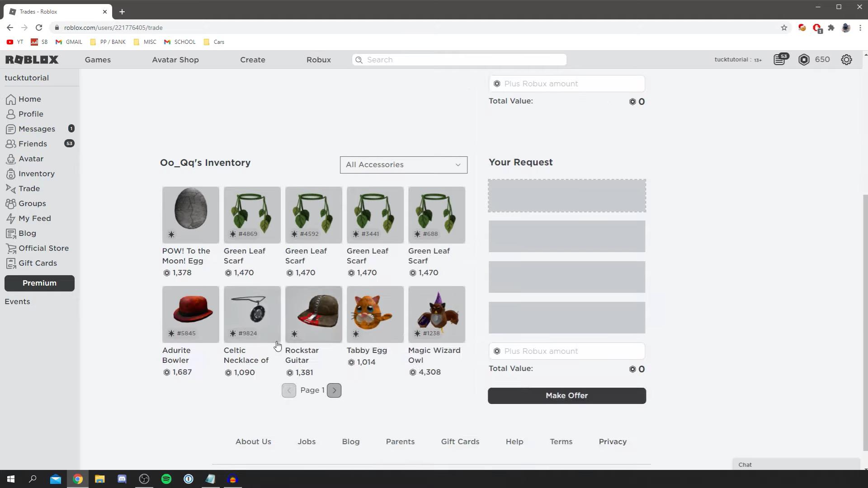Focus Your Request Plus Robux amount field
Screen dimensions: 868x488
pyautogui.click(x=567, y=351)
